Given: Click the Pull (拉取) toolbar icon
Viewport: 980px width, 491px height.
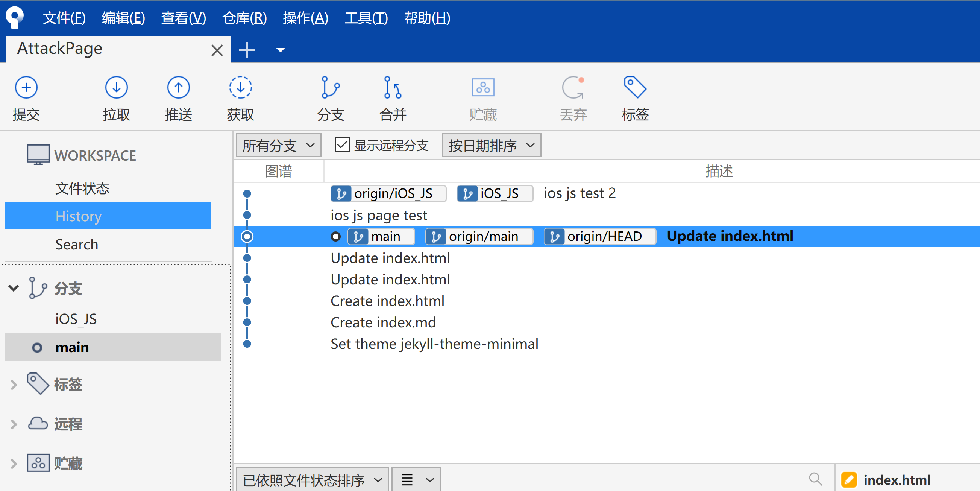Looking at the screenshot, I should 116,87.
